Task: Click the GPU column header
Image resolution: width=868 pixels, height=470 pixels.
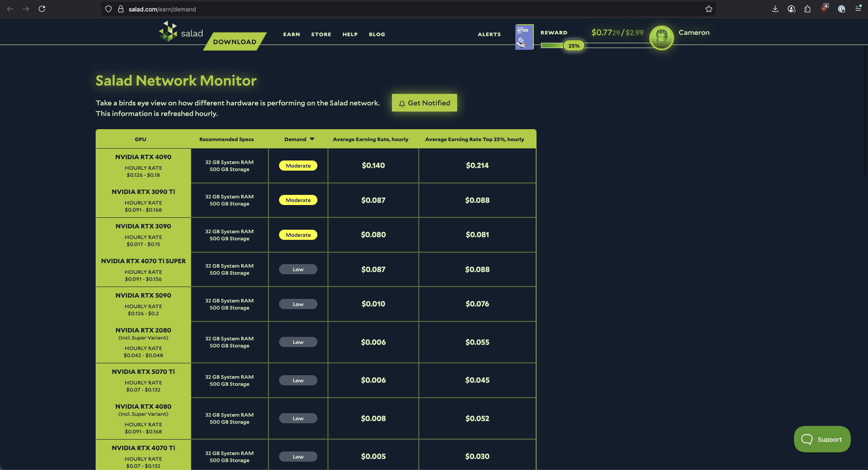Action: click(x=140, y=139)
